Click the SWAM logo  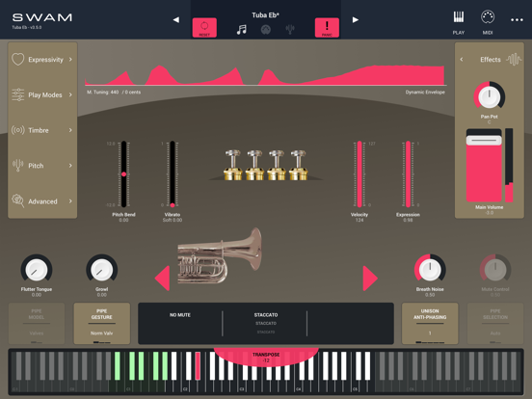pyautogui.click(x=42, y=17)
